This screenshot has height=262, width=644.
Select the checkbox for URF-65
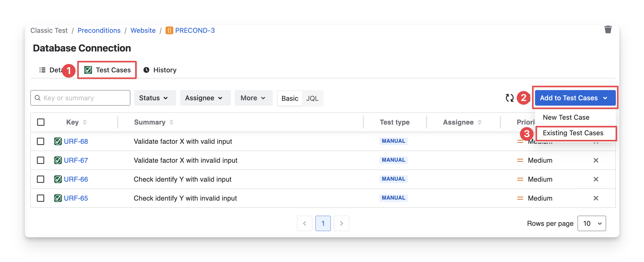click(41, 198)
